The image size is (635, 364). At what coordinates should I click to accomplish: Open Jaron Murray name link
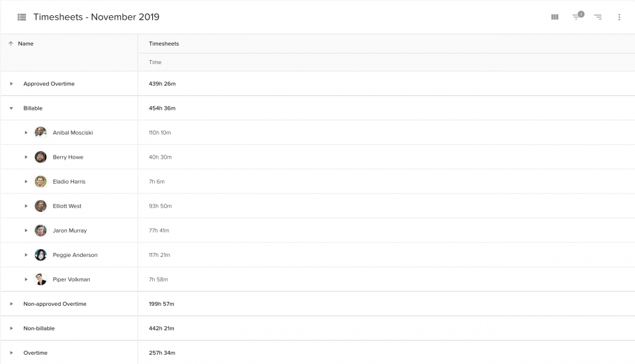69,231
